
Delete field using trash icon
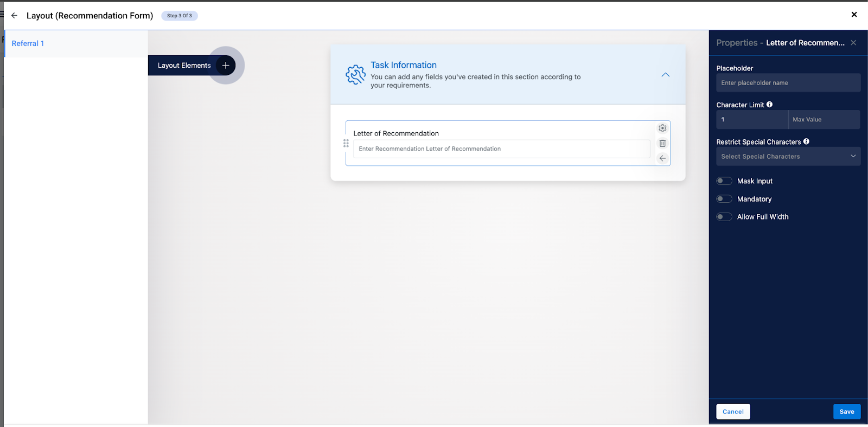(x=662, y=144)
